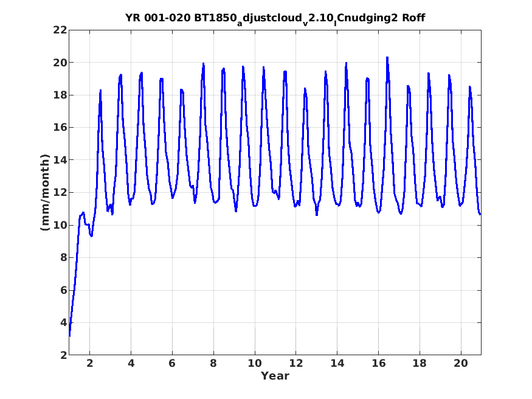This screenshot has height=399, width=532.
Task: Click the y-axis tick label '22'
Action: pos(60,30)
